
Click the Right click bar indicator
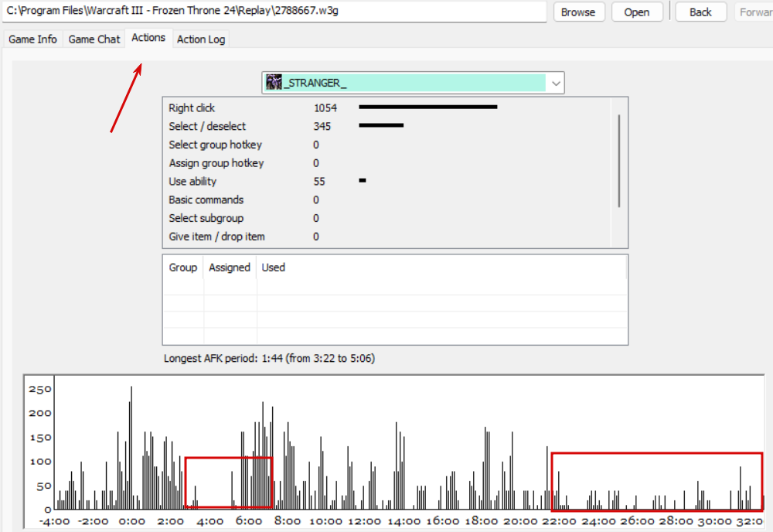(428, 107)
